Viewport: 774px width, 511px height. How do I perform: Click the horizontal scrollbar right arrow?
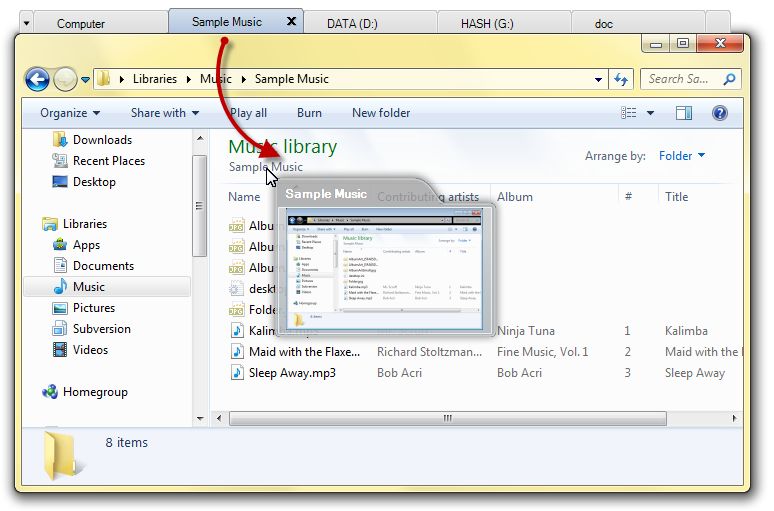(734, 418)
